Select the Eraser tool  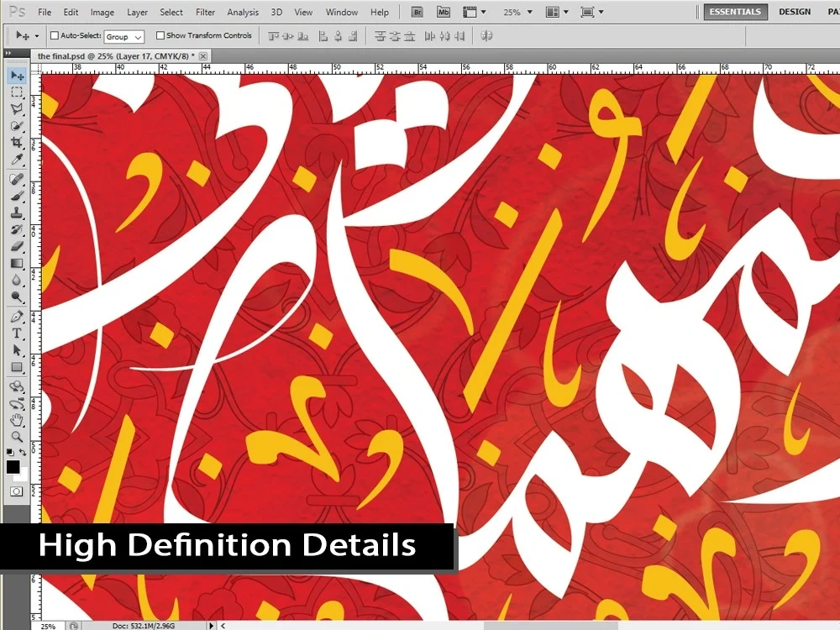coord(17,246)
